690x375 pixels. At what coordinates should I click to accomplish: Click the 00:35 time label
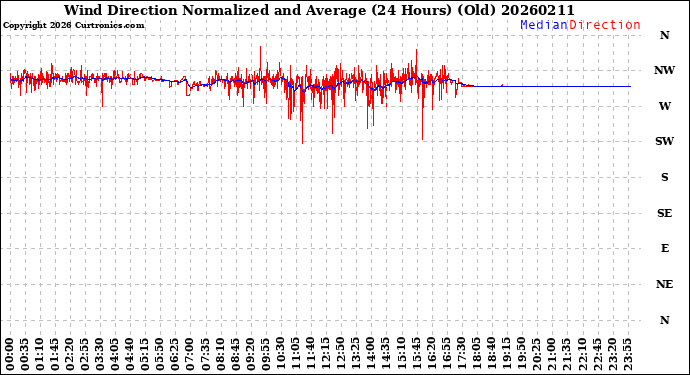[25, 355]
